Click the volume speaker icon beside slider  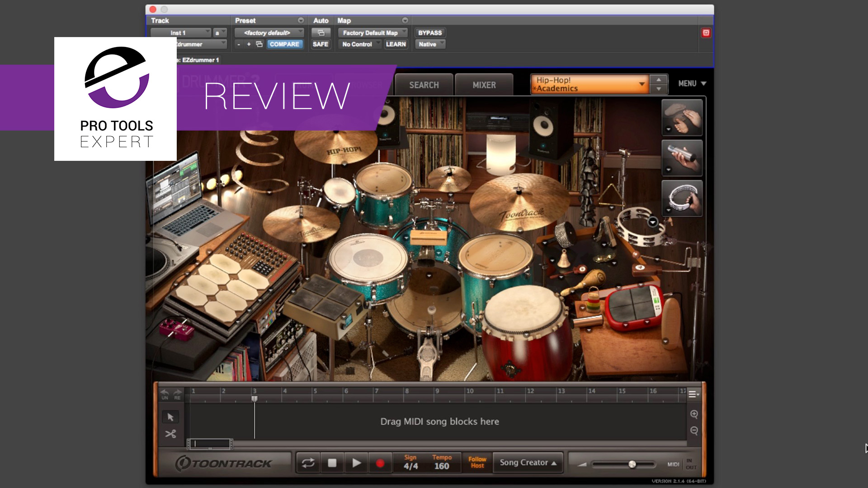[x=582, y=464]
